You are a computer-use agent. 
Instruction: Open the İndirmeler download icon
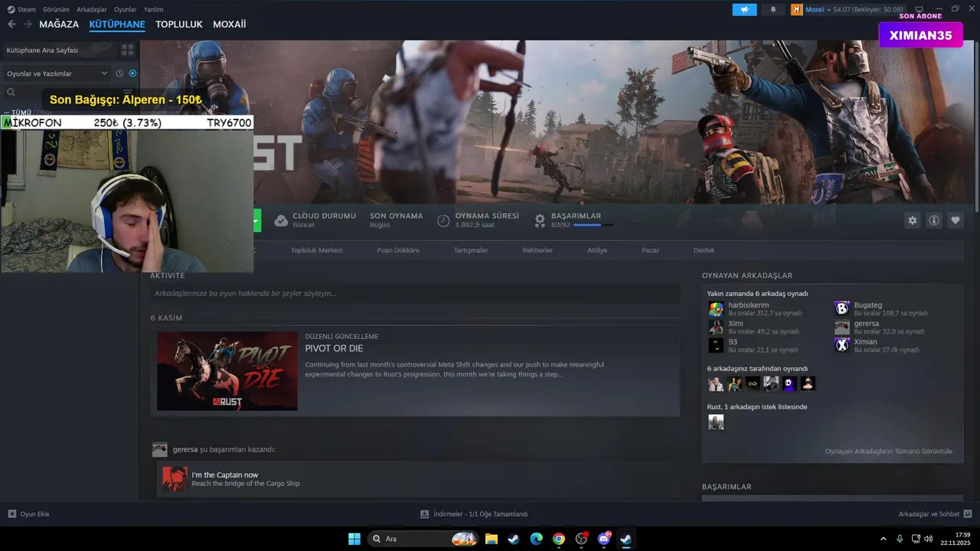pos(425,514)
